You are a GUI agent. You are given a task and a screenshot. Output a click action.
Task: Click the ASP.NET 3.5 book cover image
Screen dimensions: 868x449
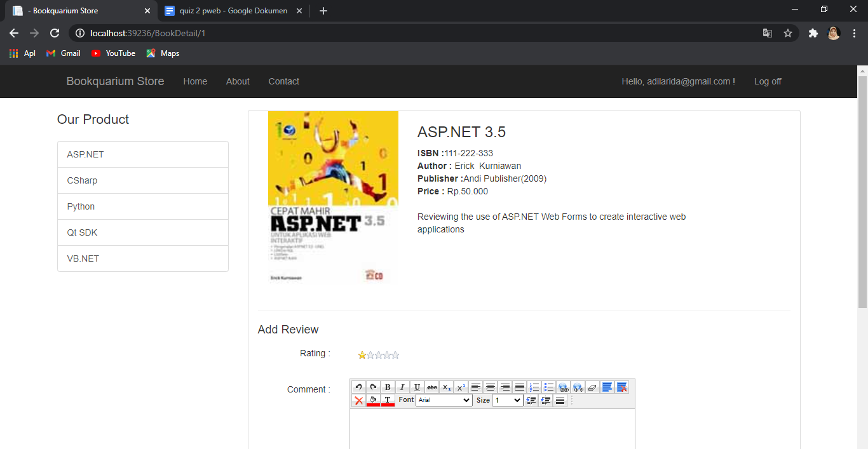point(333,198)
